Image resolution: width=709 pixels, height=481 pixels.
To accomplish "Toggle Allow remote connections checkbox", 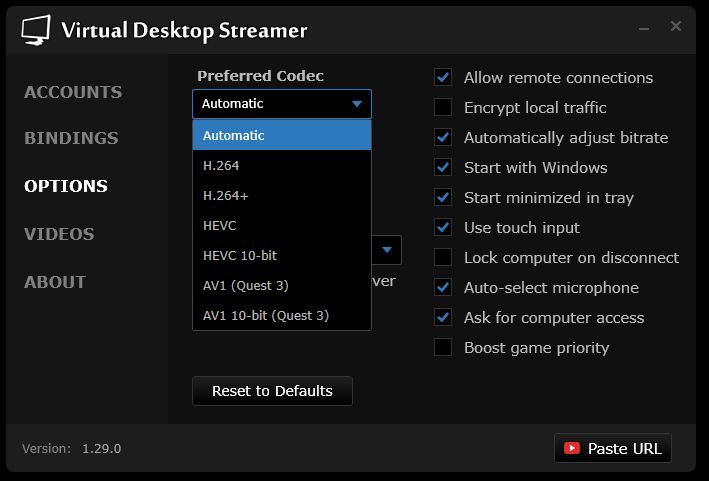I will (443, 77).
